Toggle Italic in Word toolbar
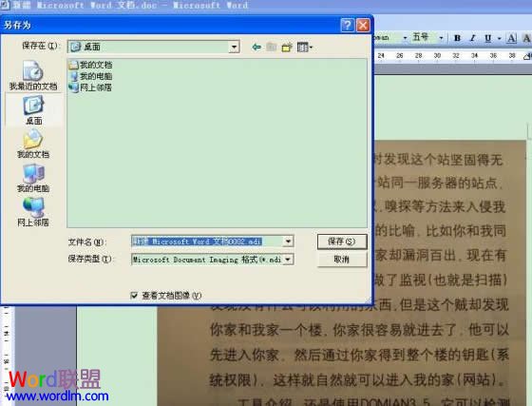Viewport: 532px width, 406px height. 473,38
